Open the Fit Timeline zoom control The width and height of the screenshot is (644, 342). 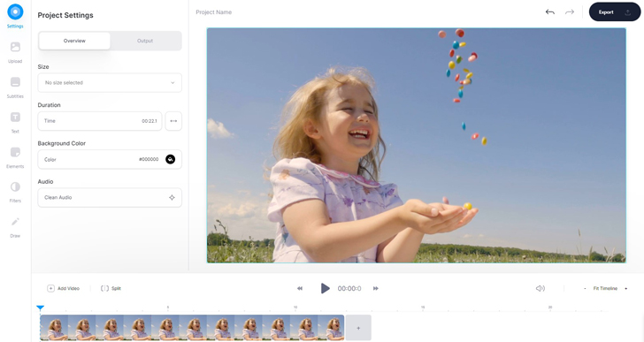605,288
